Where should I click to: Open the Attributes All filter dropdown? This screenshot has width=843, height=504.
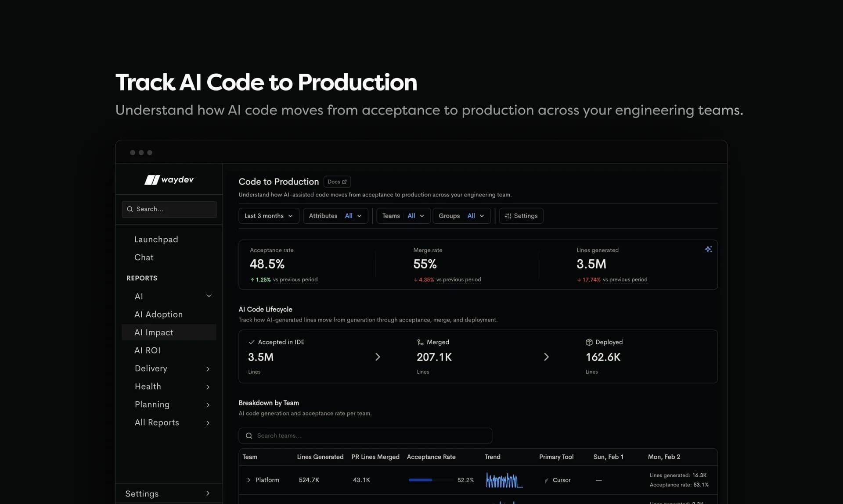coord(335,216)
